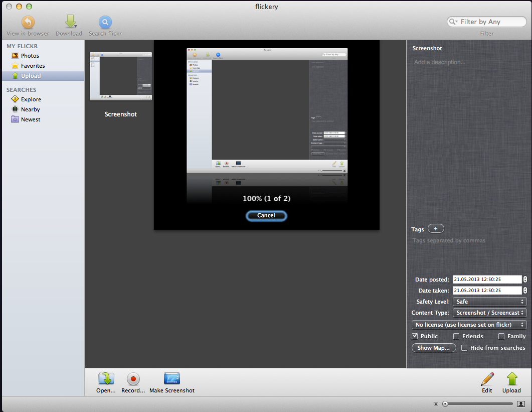Viewport: 532px width, 412px height.
Task: Click the Edit pencil icon
Action: coord(487,379)
